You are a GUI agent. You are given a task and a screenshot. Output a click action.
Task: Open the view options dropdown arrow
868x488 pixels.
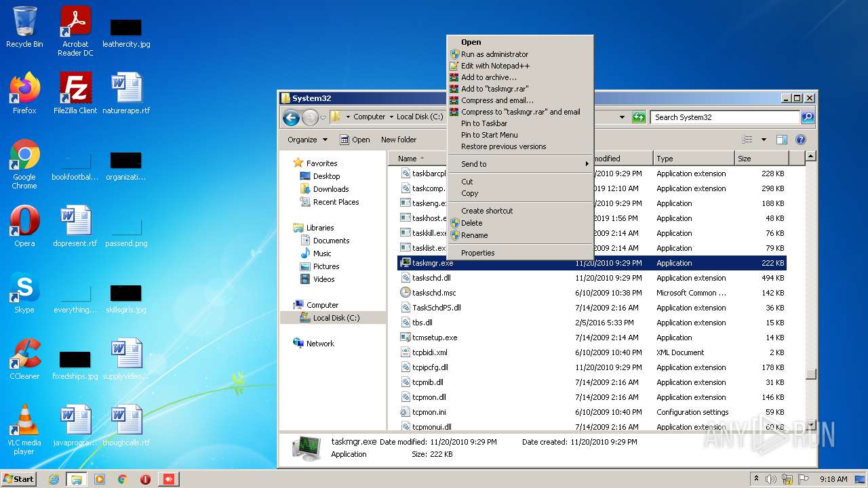point(764,140)
